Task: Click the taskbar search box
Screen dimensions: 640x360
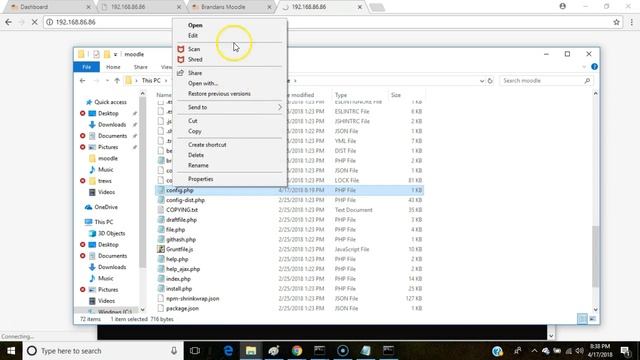Action: (103, 351)
